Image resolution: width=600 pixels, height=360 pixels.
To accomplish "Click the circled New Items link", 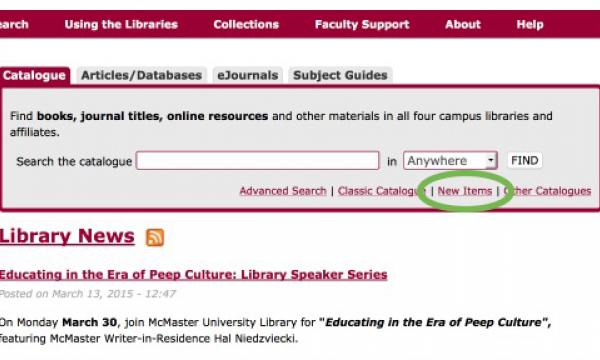I will pos(465,191).
